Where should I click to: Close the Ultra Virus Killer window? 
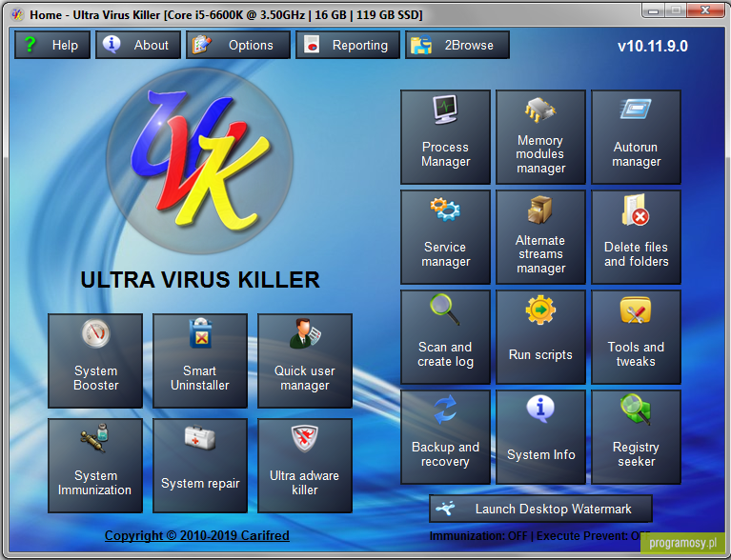pos(705,10)
